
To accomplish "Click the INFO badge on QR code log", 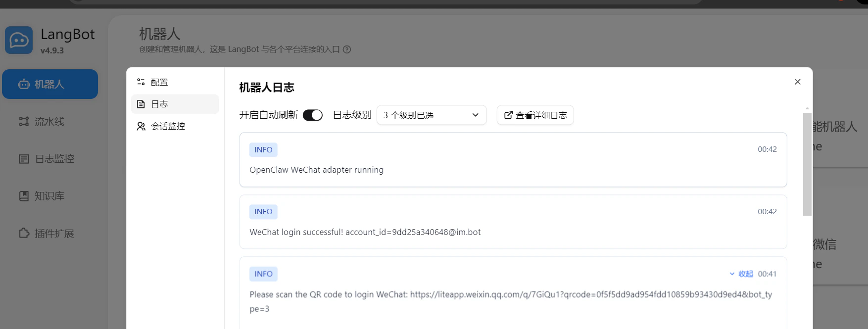I will coord(263,274).
